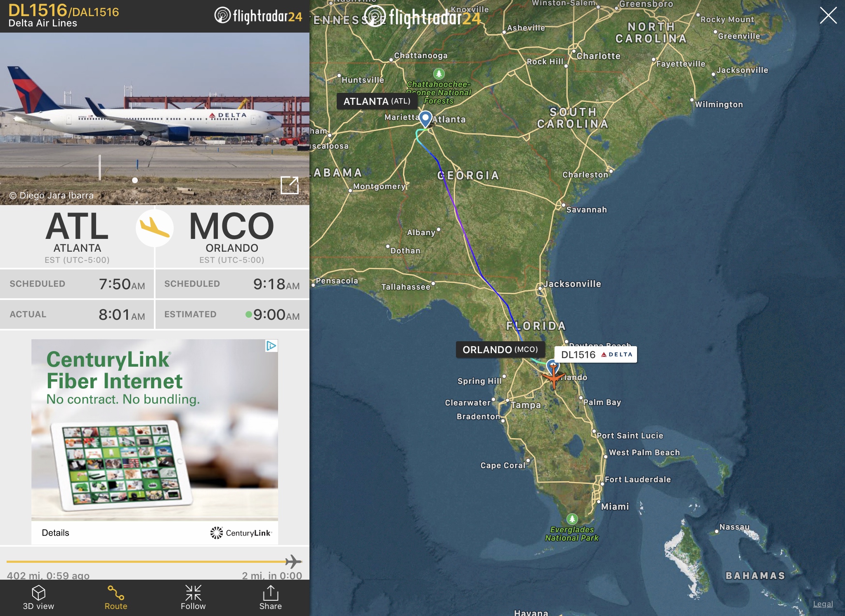The image size is (845, 616).
Task: Close the map with the X icon
Action: click(828, 16)
